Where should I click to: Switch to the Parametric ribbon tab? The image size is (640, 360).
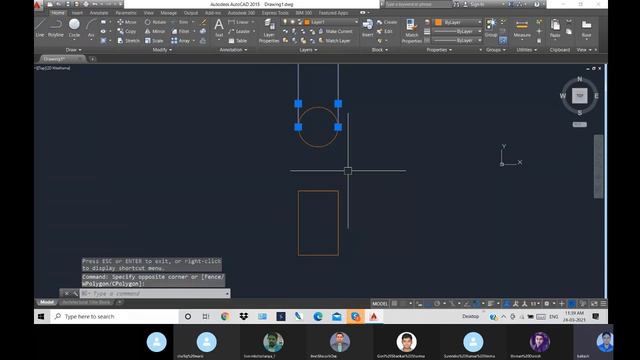[126, 13]
